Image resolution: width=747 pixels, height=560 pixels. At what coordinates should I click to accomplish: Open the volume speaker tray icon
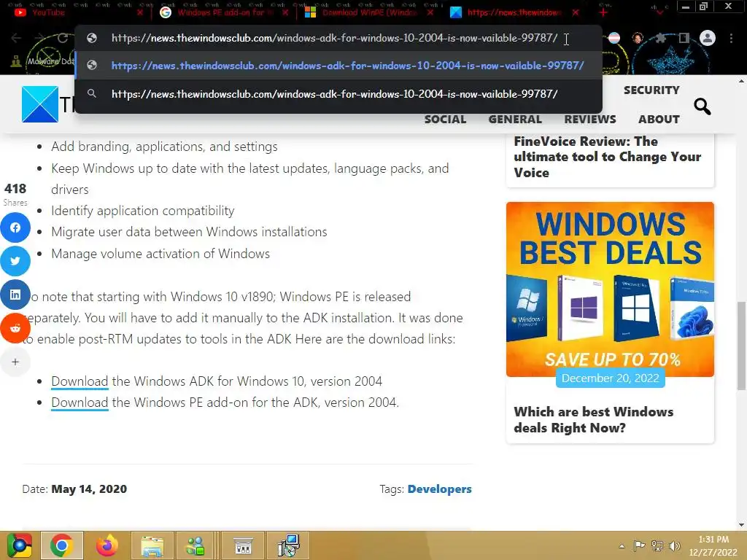pyautogui.click(x=675, y=545)
